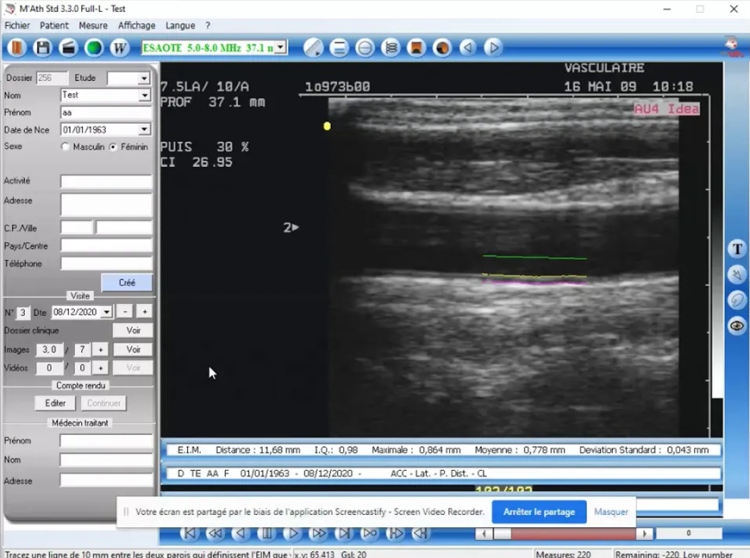Select the T text annotation tool

[x=737, y=249]
